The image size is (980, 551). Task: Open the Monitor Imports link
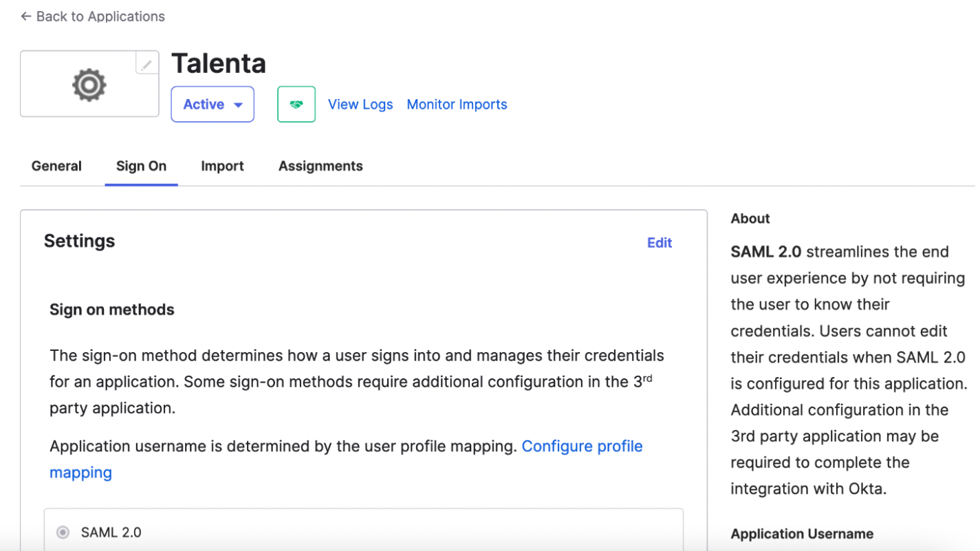tap(457, 105)
